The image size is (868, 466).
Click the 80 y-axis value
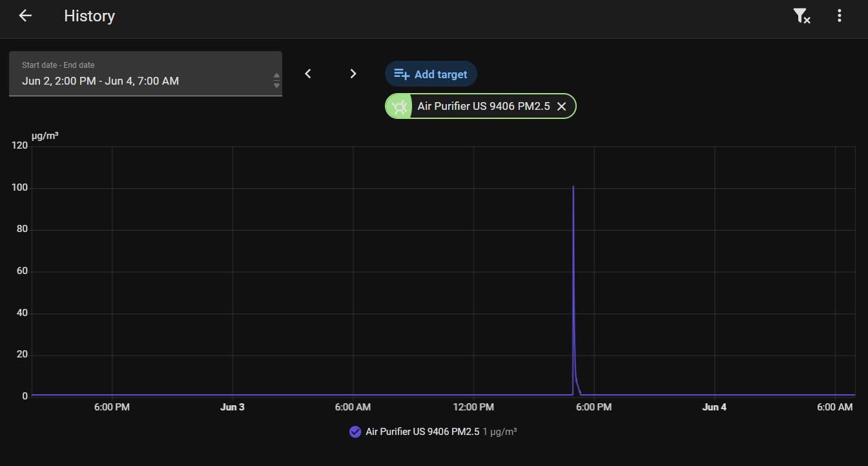point(23,229)
